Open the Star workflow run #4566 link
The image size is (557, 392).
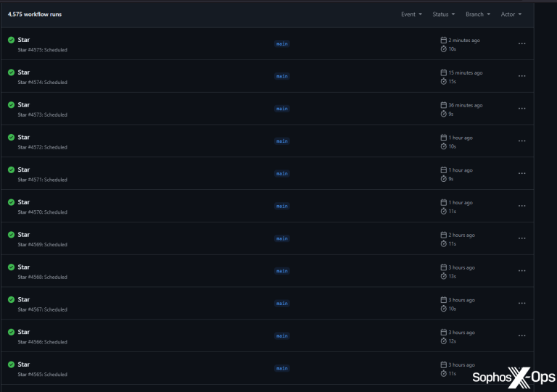[24, 332]
